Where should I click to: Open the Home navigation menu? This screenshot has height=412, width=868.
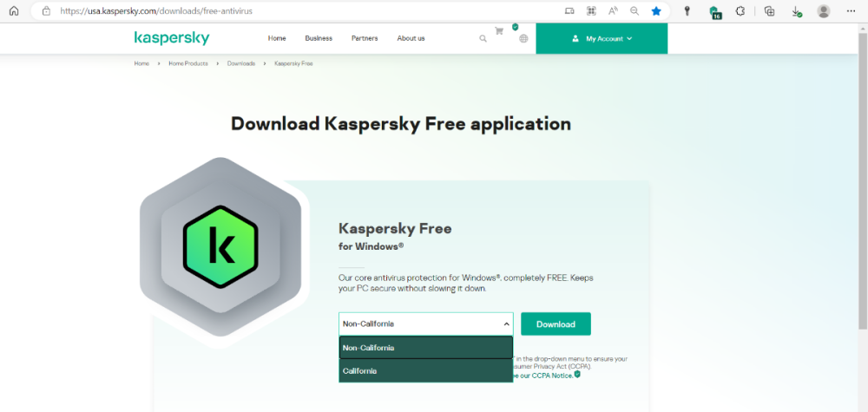coord(277,38)
